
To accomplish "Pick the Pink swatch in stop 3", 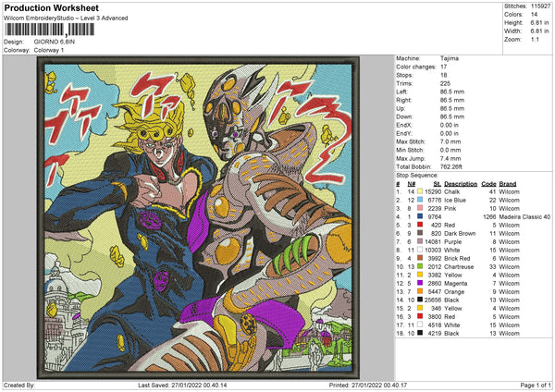I will pos(420,208).
